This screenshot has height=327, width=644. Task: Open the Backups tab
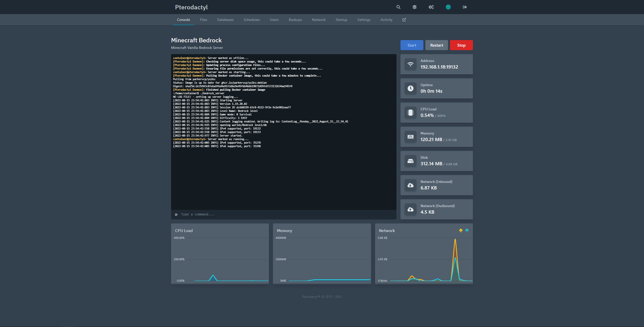[x=295, y=19]
